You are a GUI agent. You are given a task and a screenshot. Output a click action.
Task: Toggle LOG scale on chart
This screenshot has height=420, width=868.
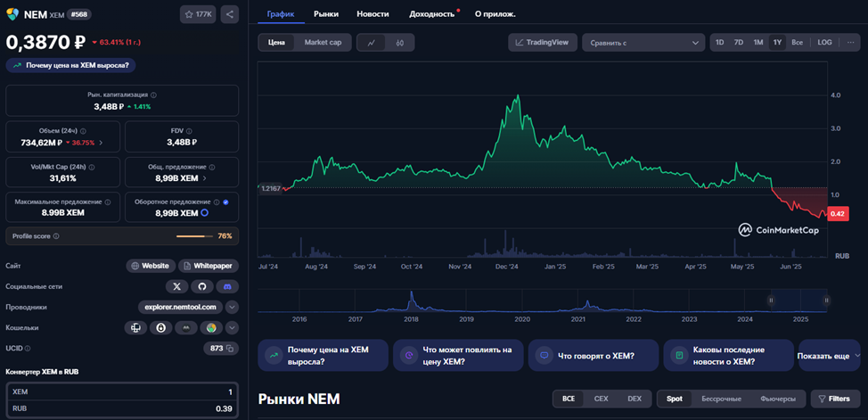click(824, 43)
